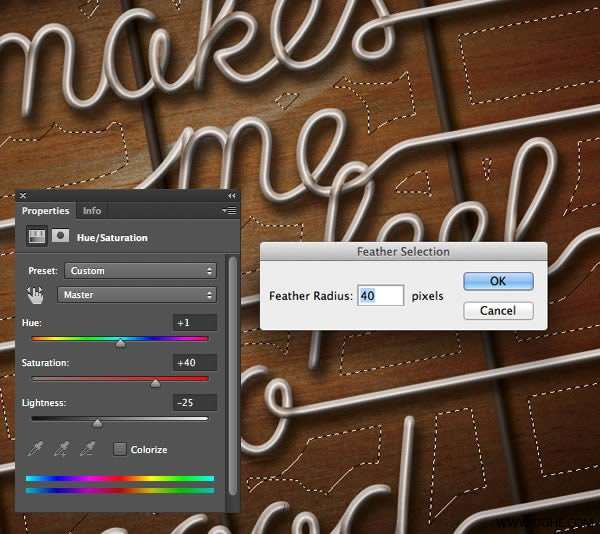600x534 pixels.
Task: Click the 'Saturation:' label
Action: pos(45,363)
